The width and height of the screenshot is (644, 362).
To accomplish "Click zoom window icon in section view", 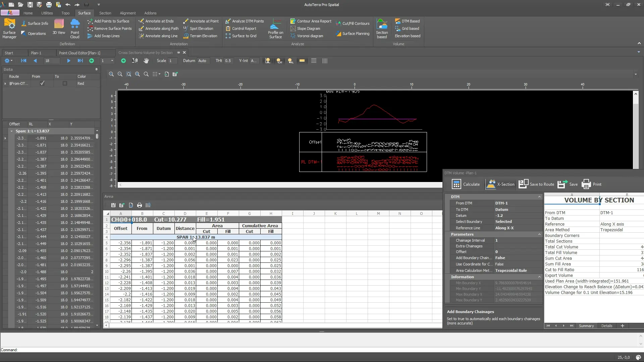I will click(x=129, y=74).
